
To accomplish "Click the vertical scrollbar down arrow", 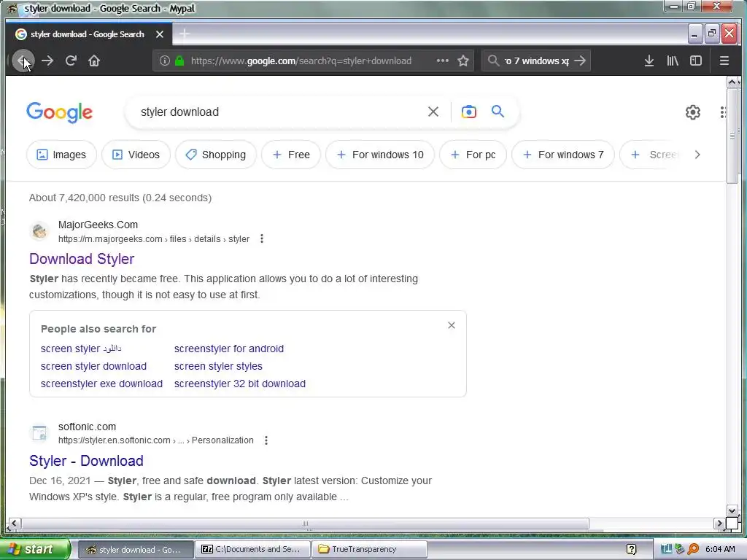I will click(732, 511).
